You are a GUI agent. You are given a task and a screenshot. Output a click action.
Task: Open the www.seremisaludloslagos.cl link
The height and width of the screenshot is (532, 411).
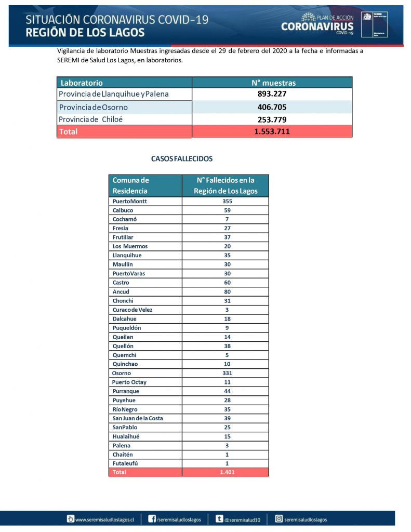point(104,519)
